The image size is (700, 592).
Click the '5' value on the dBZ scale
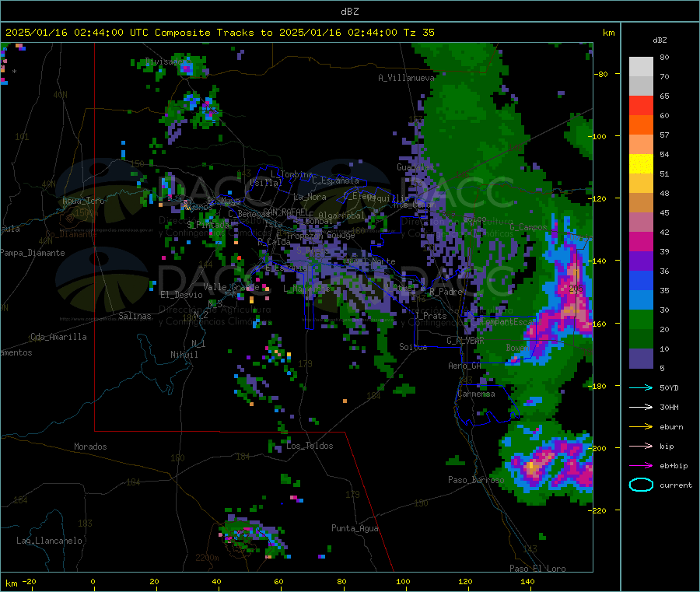[x=662, y=368]
